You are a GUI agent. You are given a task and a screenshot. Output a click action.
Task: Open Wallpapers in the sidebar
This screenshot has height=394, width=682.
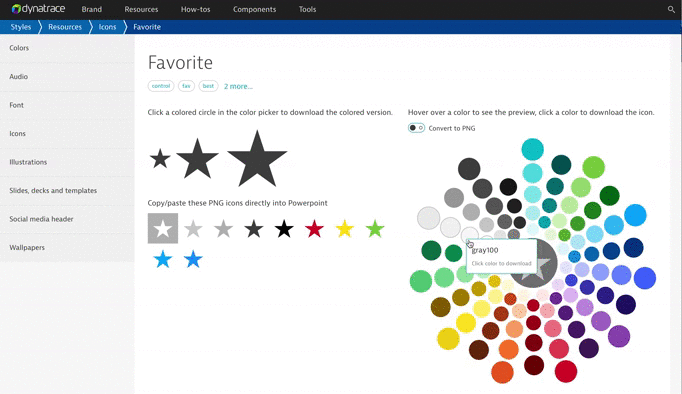click(67, 247)
